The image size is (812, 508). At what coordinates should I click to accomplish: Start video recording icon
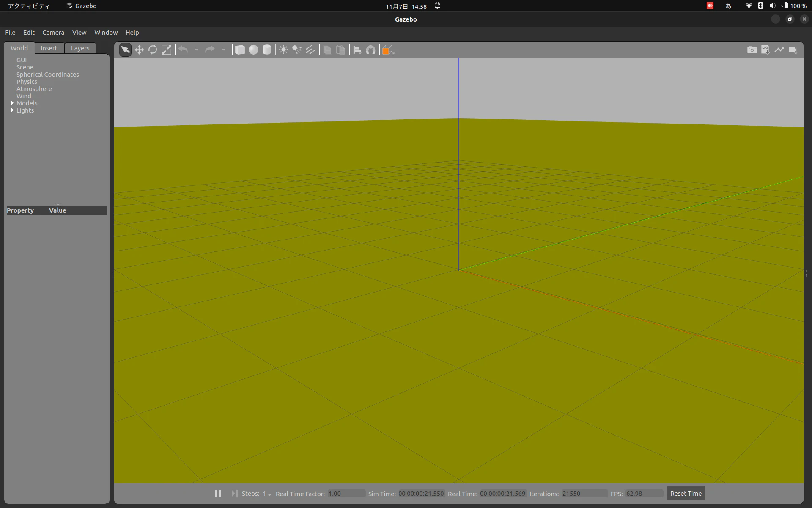pos(793,50)
